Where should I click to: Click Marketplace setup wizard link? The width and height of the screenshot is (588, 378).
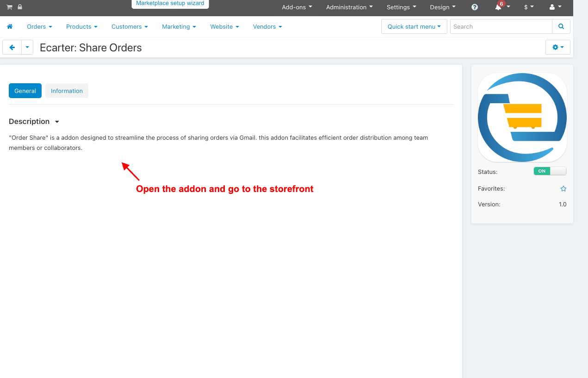coord(170,4)
